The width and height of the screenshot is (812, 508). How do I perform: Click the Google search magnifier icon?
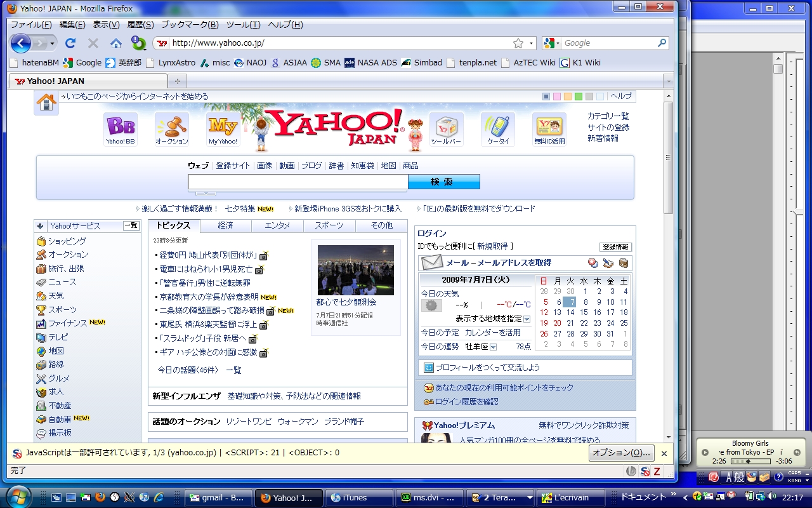[x=662, y=43]
